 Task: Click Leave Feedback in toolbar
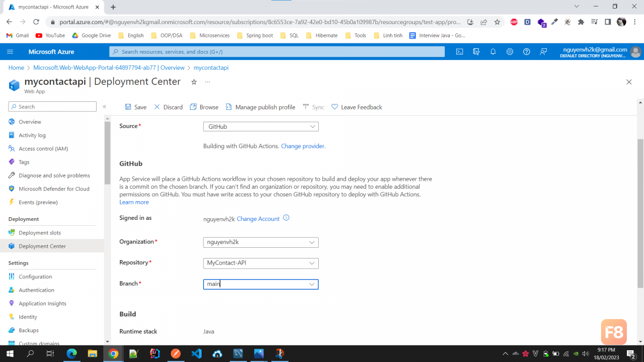tap(357, 107)
